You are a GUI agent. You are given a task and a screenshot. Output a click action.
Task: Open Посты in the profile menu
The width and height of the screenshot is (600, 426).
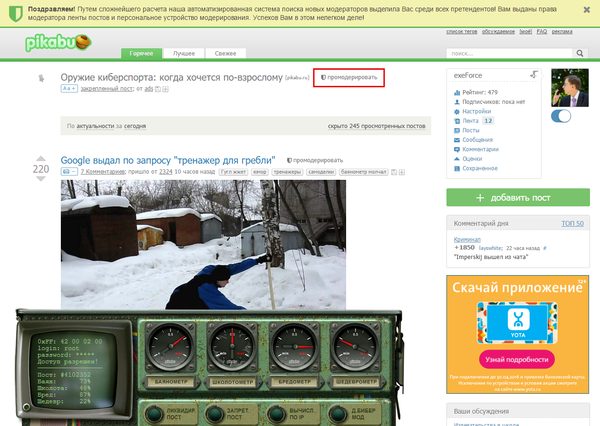click(x=467, y=131)
